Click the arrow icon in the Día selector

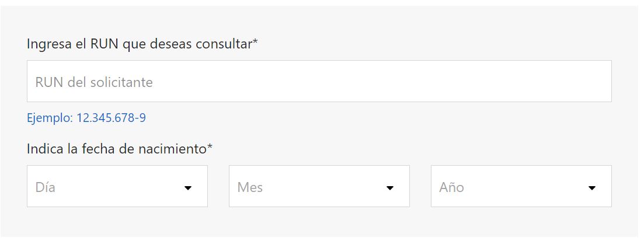coord(188,188)
